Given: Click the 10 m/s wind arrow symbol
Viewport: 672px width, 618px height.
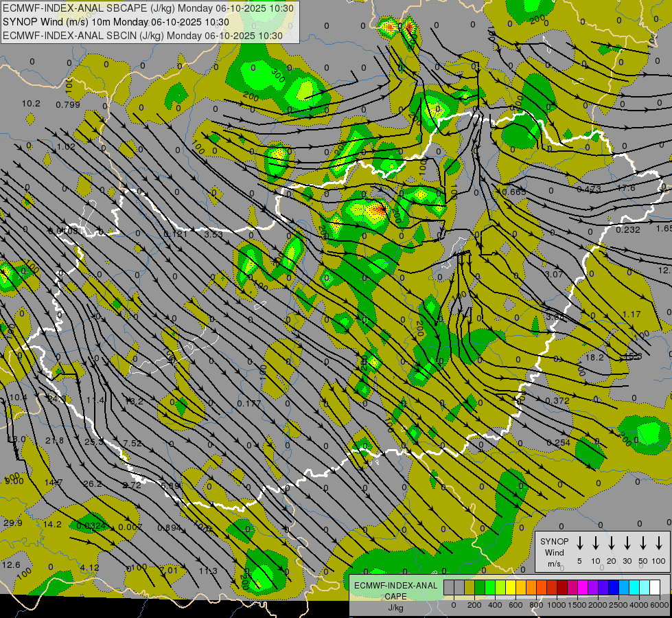Looking at the screenshot, I should 596,543.
